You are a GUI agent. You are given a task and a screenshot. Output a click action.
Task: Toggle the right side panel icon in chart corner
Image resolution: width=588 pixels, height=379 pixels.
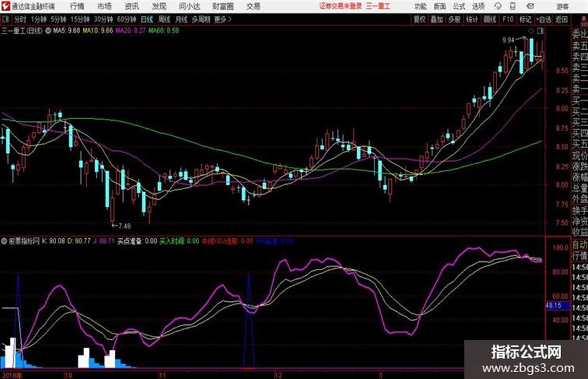pyautogui.click(x=540, y=30)
